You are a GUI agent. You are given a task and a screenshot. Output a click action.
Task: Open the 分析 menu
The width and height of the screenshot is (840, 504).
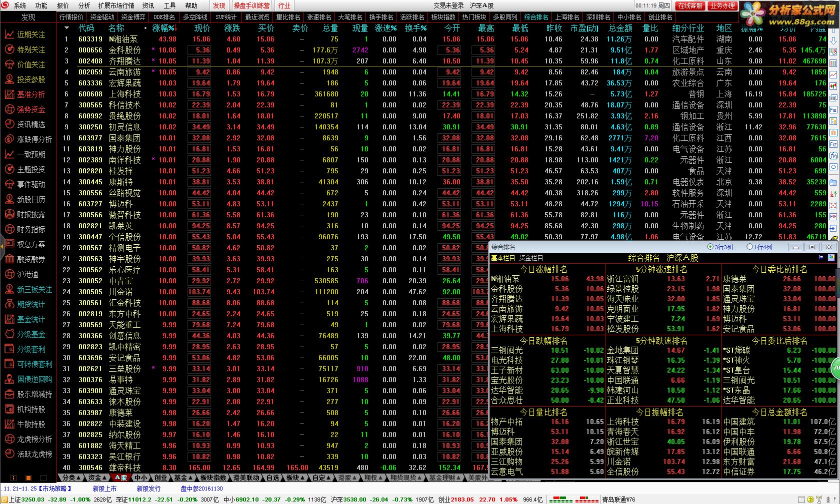coord(84,5)
